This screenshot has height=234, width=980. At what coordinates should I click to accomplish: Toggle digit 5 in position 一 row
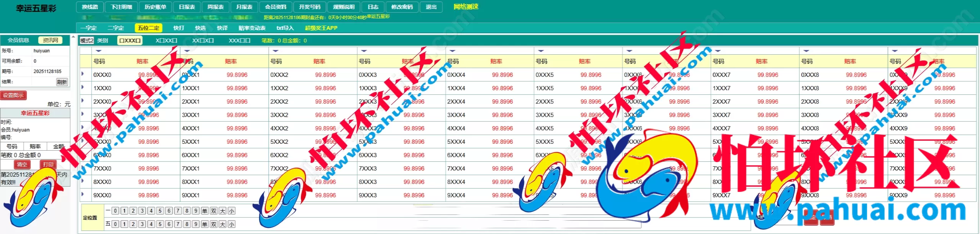click(x=160, y=211)
